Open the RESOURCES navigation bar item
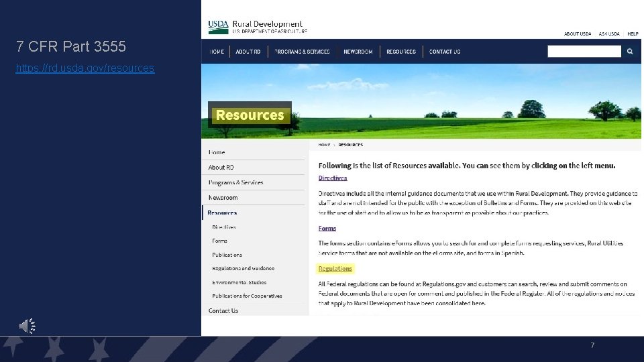The height and width of the screenshot is (362, 644). click(x=401, y=52)
